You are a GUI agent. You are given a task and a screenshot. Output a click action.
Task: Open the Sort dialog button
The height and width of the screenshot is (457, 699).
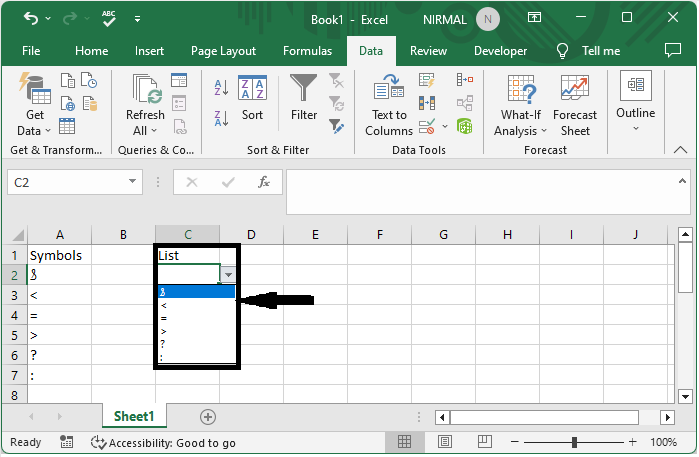pos(252,98)
